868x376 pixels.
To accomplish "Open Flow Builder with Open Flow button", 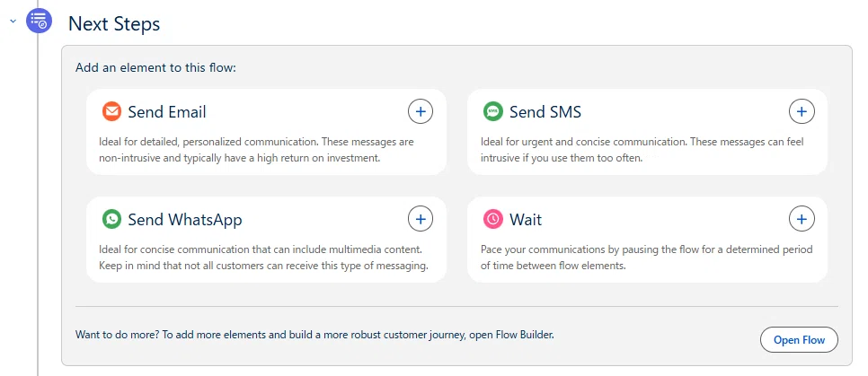I will click(800, 339).
